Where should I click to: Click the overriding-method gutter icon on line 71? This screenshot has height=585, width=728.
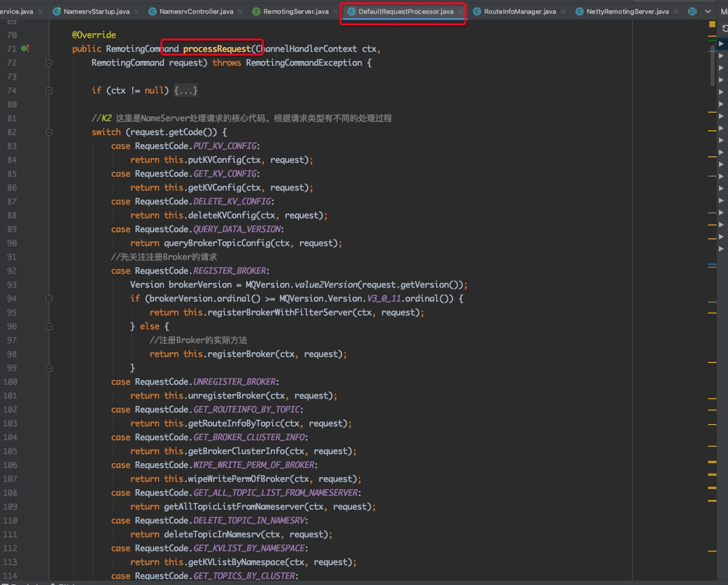point(25,49)
